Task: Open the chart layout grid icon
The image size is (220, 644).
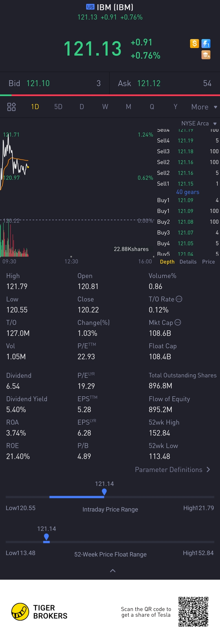Action: [x=12, y=107]
